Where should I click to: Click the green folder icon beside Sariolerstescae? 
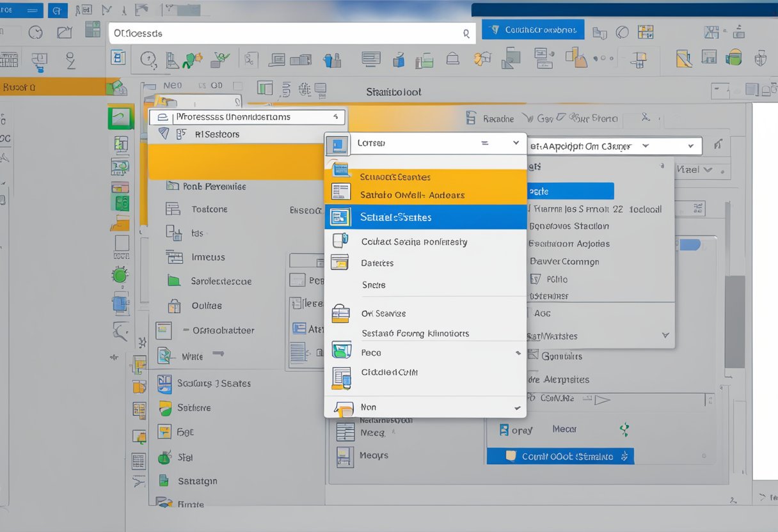click(x=173, y=281)
